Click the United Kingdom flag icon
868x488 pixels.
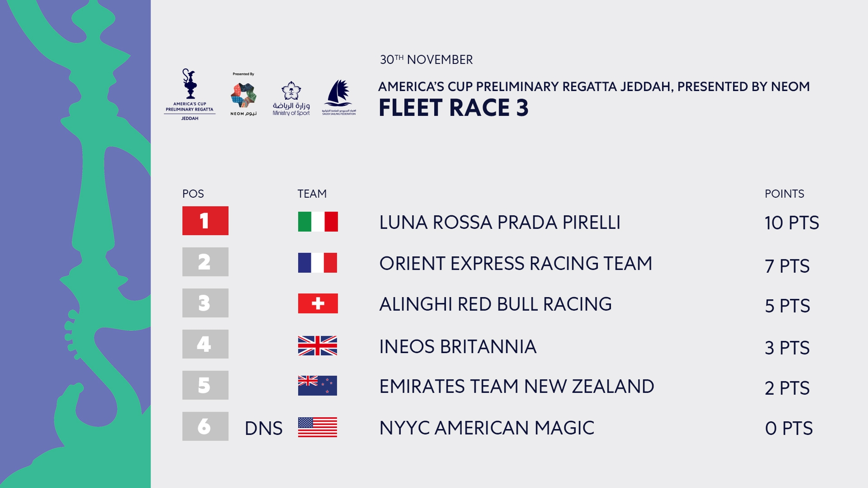pyautogui.click(x=318, y=346)
